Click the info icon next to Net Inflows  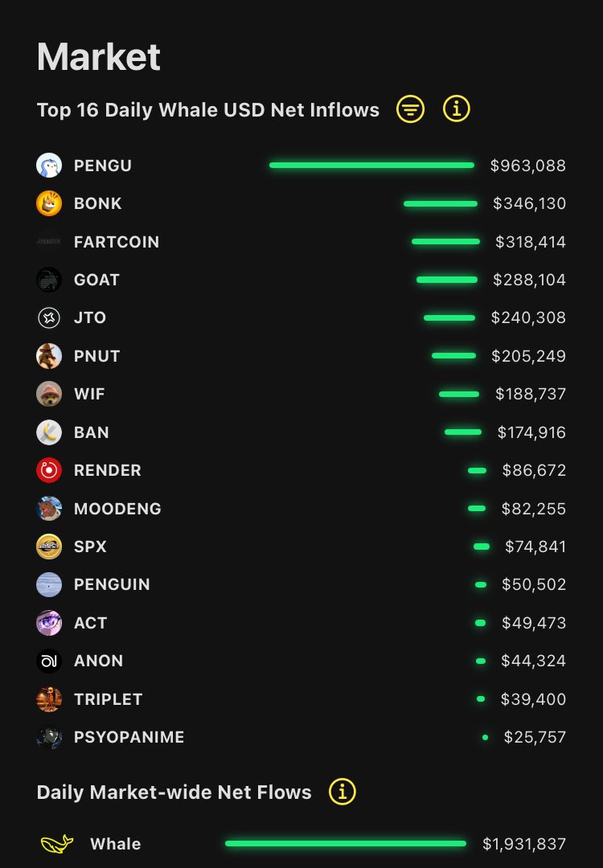[456, 109]
